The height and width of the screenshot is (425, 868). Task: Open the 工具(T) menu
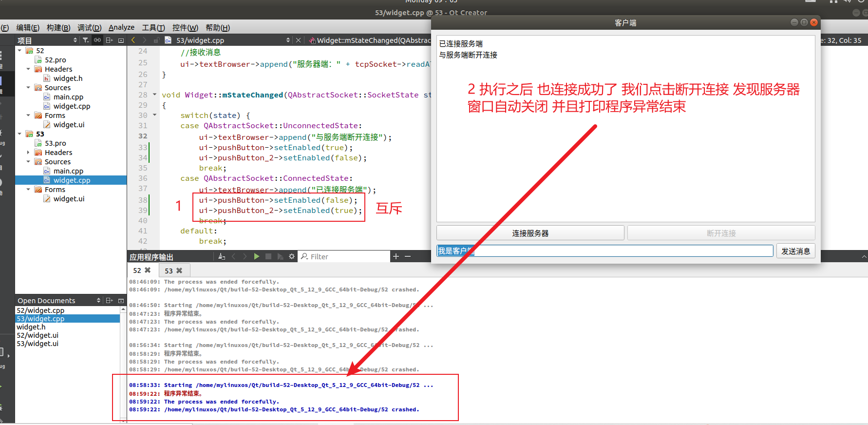[153, 27]
